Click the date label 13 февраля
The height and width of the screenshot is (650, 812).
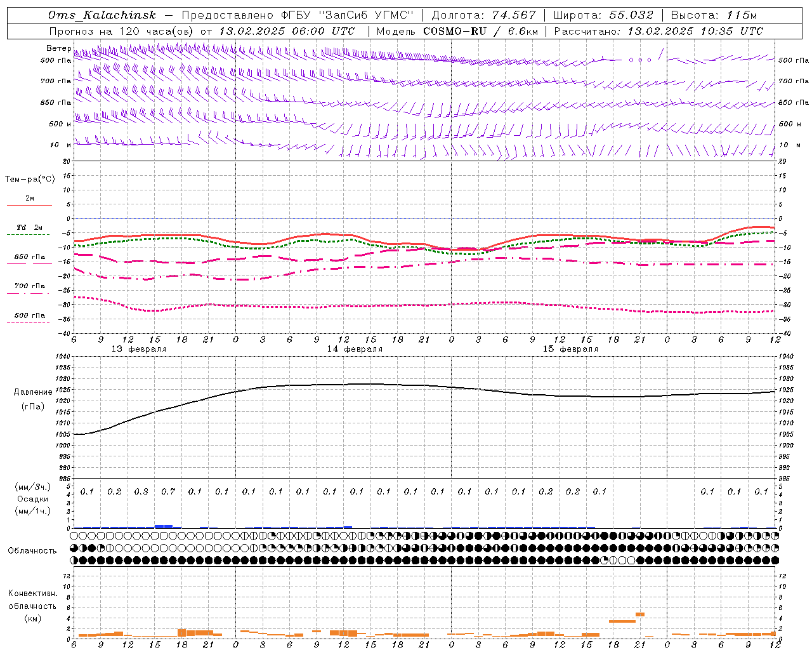click(x=139, y=349)
